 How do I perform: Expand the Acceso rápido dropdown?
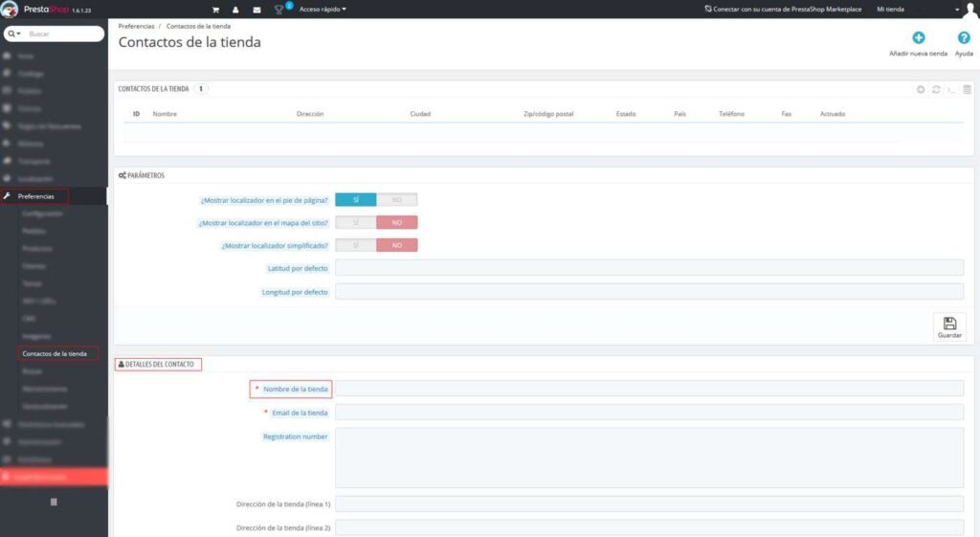(x=323, y=10)
